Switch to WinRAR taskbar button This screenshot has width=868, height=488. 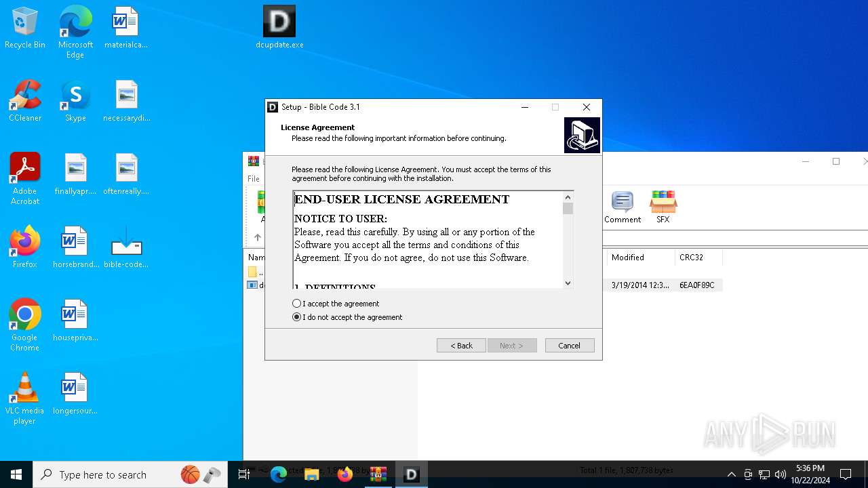point(378,474)
